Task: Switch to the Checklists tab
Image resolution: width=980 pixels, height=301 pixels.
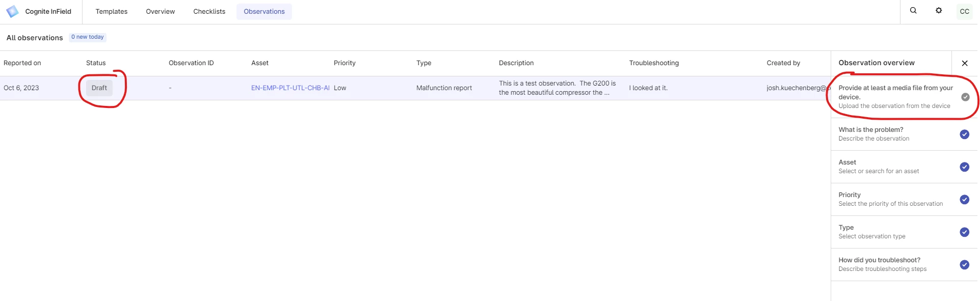Action: [x=209, y=11]
